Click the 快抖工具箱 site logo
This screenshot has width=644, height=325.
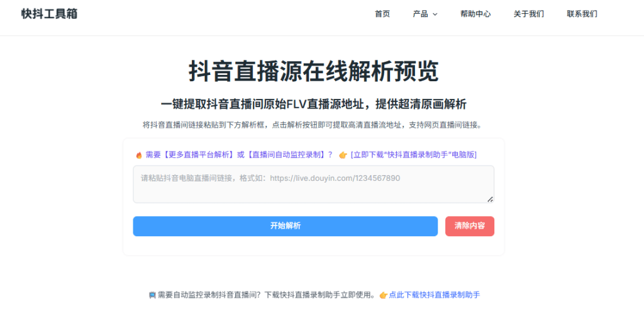click(x=49, y=14)
